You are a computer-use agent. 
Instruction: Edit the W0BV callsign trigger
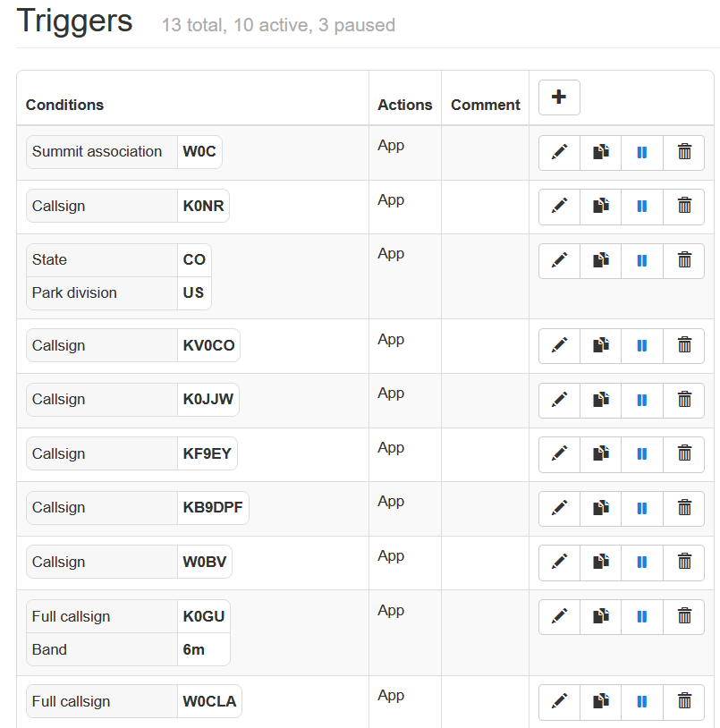(559, 563)
